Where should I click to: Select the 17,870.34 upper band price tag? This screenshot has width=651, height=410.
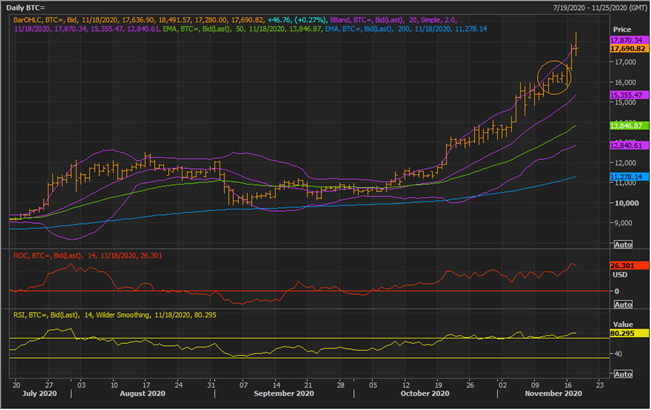(x=629, y=40)
